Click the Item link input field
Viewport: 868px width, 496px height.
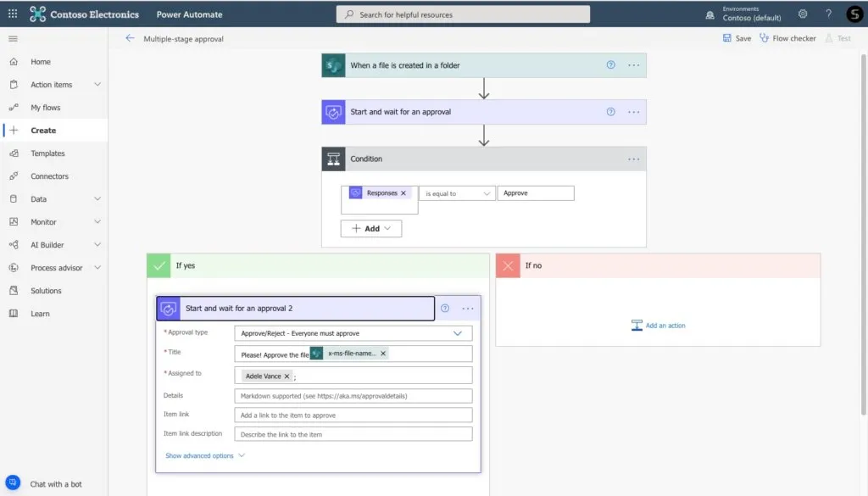353,415
